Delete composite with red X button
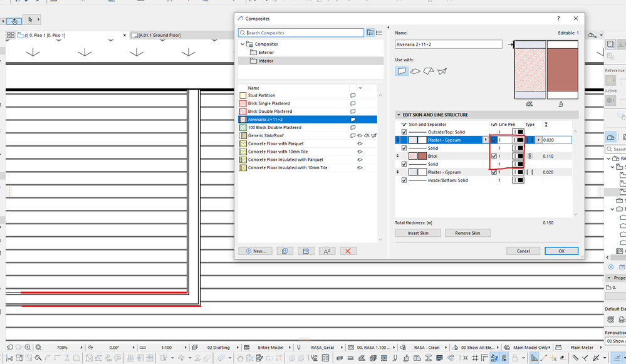626x364 pixels. (x=348, y=251)
